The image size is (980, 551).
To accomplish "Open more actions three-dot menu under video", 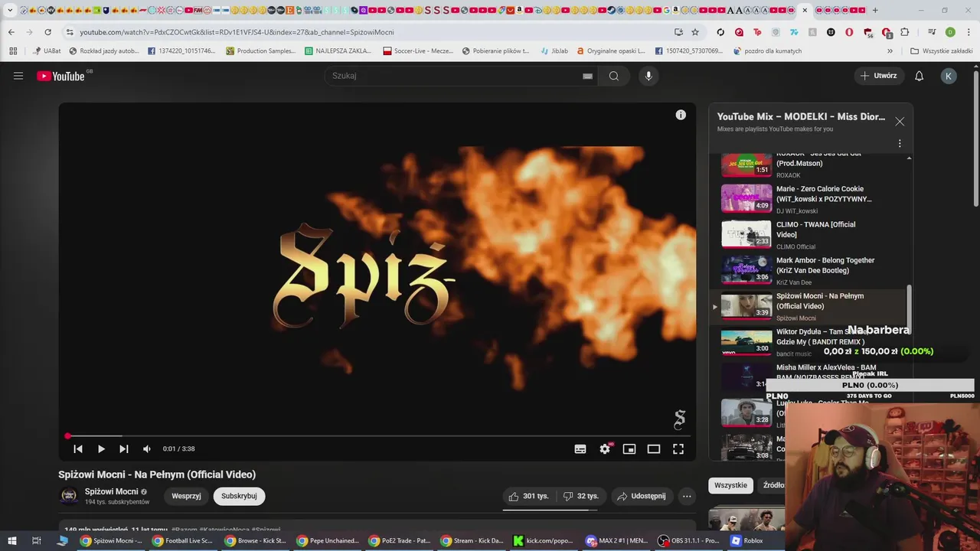I will [687, 496].
